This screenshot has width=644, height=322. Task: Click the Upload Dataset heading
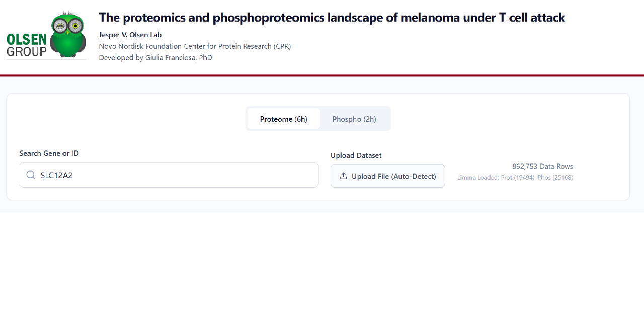click(356, 155)
